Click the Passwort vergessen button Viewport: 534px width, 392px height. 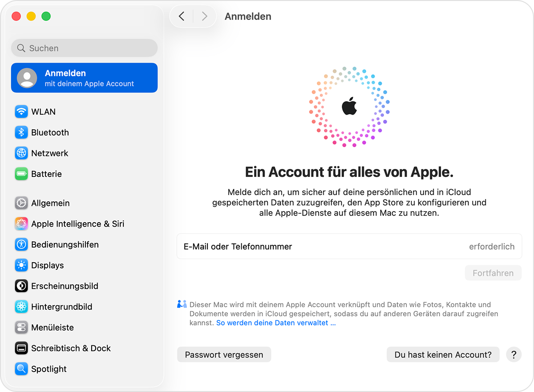point(224,355)
